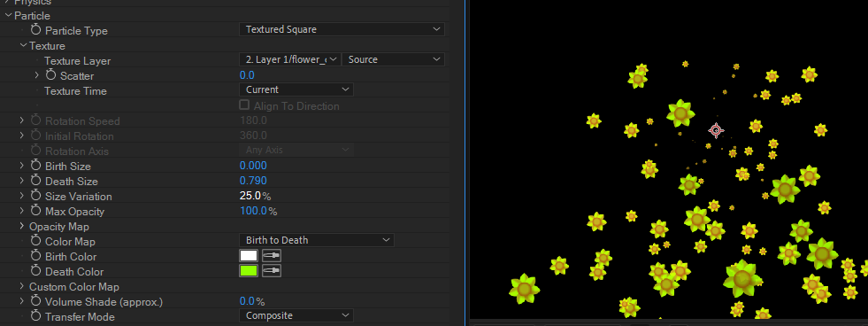
Task: Select the Rotation Axis label
Action: (x=77, y=151)
